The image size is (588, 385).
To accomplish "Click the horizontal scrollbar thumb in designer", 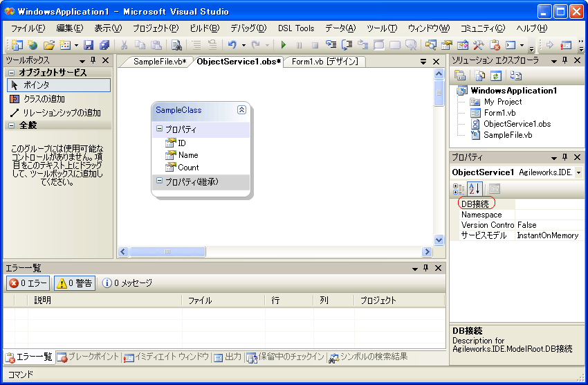I will point(167,252).
